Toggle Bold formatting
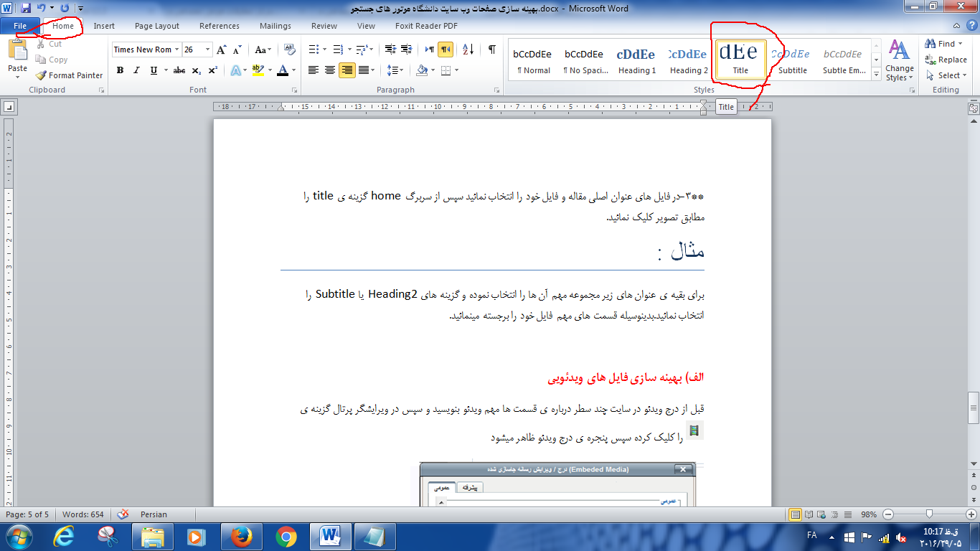 click(121, 70)
